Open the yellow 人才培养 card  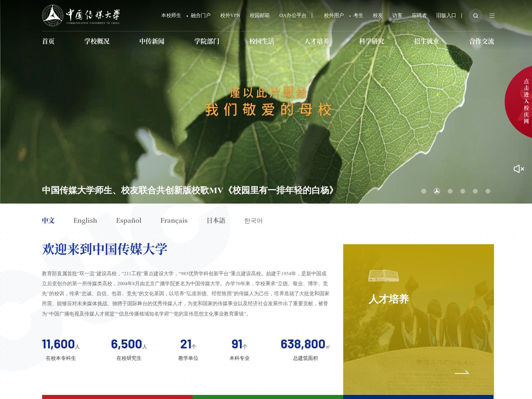click(419, 320)
